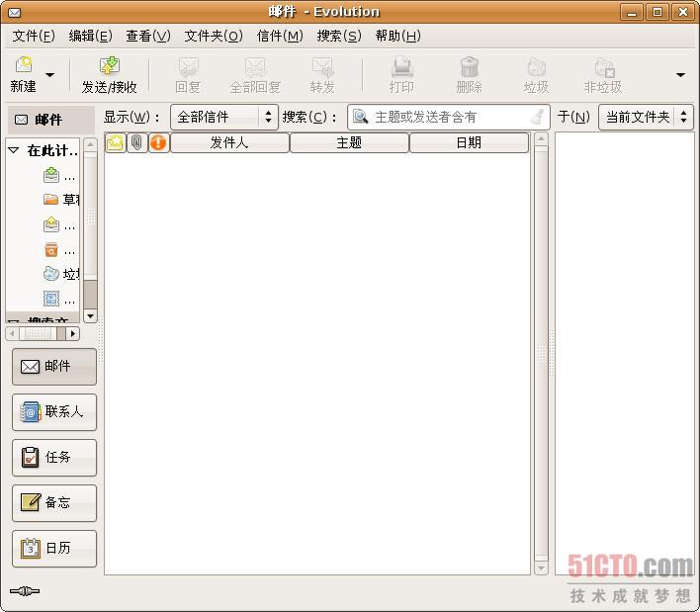This screenshot has width=700, height=612.
Task: Select the 草稿 drafts folder
Action: point(61,199)
